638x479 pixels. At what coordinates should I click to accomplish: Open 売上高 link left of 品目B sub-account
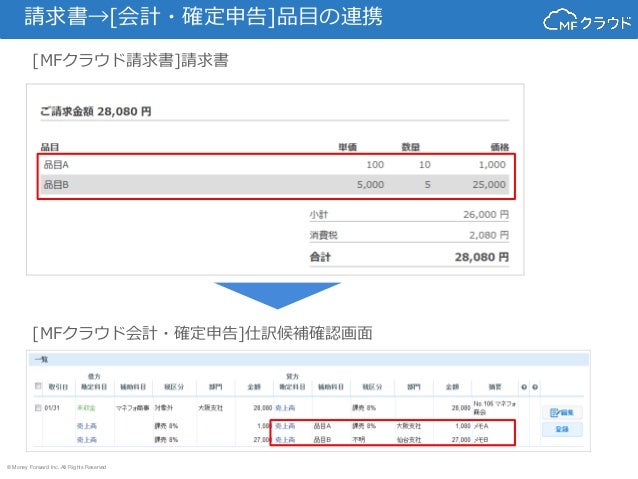(x=285, y=440)
